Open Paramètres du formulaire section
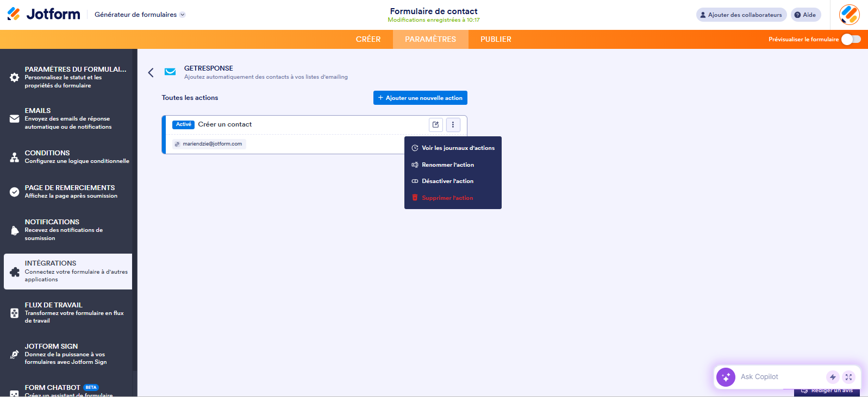The height and width of the screenshot is (397, 868). (x=68, y=77)
